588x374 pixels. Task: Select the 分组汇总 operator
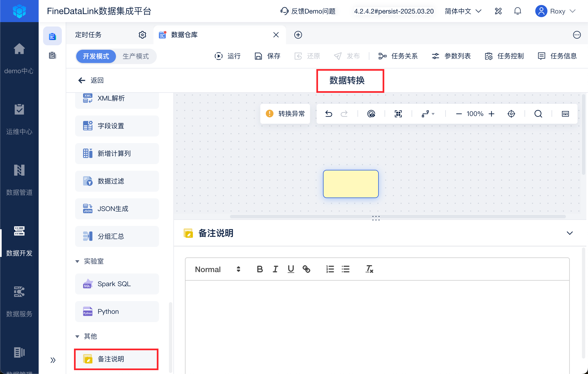point(117,236)
